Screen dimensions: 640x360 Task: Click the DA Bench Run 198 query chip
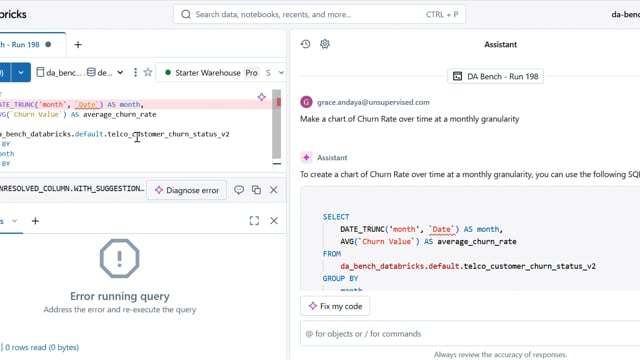[496, 76]
